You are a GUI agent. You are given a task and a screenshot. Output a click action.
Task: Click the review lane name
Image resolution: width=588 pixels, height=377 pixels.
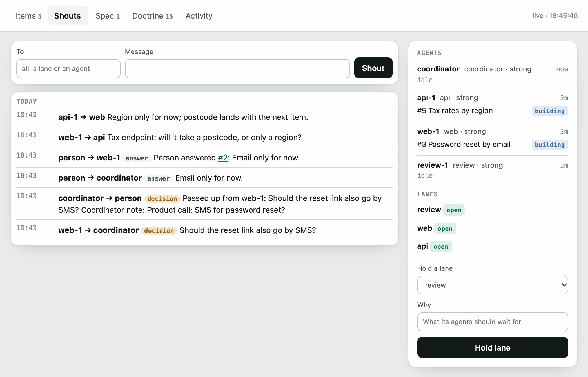429,210
